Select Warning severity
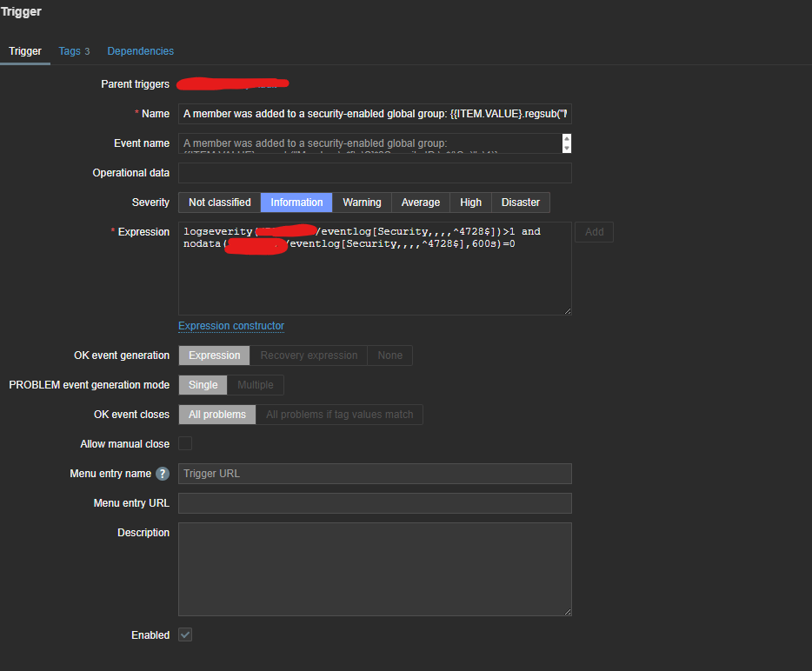 362,203
